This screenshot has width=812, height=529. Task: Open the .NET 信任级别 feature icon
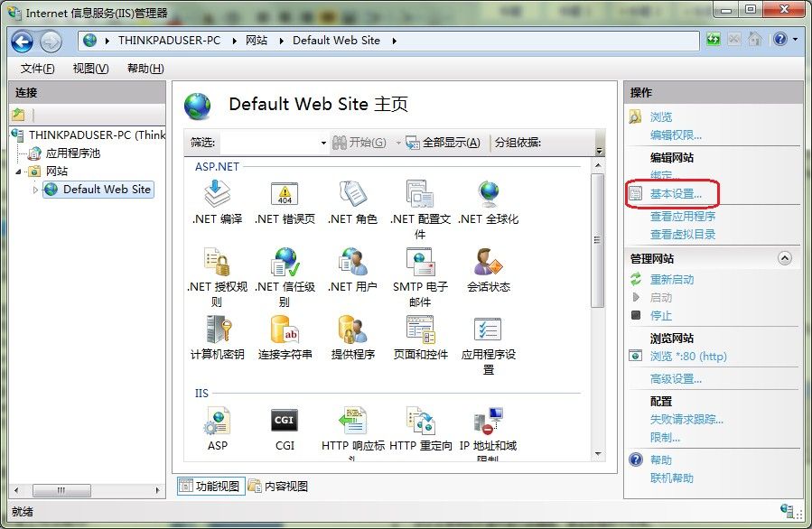coord(285,261)
